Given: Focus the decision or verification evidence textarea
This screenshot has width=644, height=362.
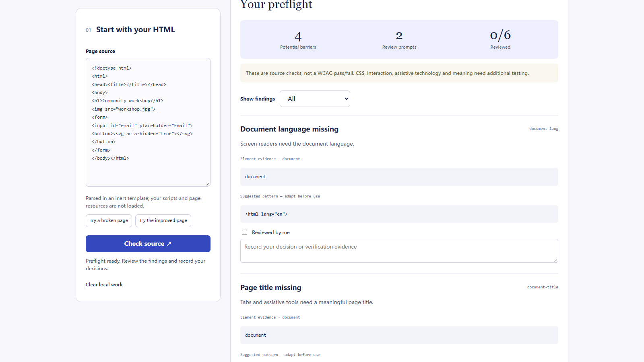Looking at the screenshot, I should click(x=399, y=251).
